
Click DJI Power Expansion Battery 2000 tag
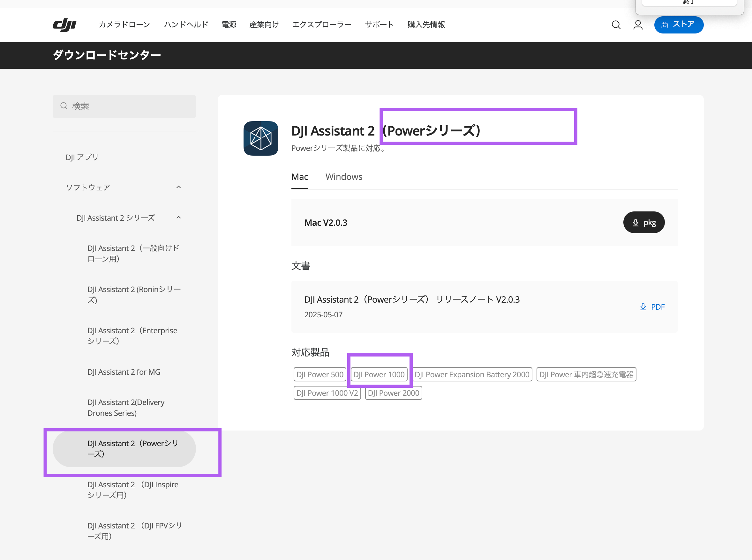[x=472, y=374]
